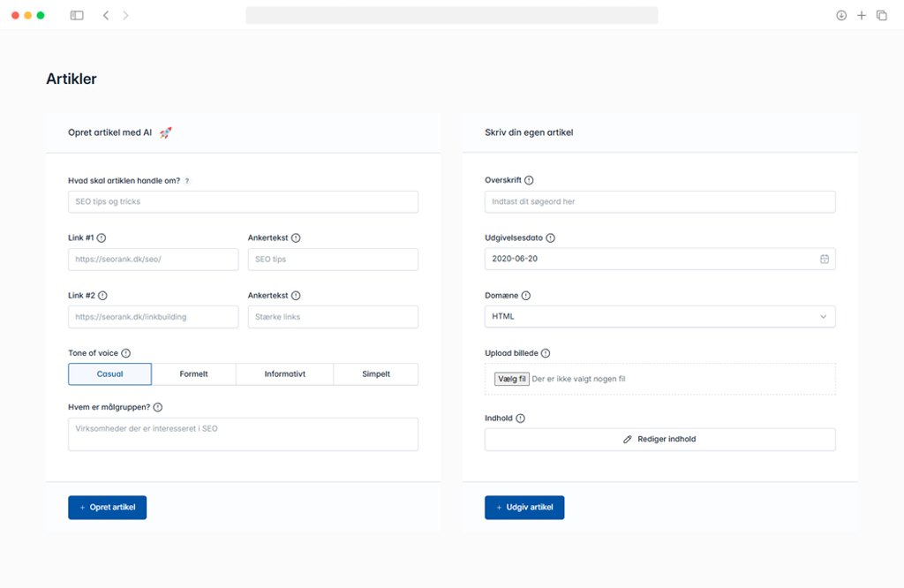Select the Casual tone option
Screen dimensions: 904x588
(109, 374)
